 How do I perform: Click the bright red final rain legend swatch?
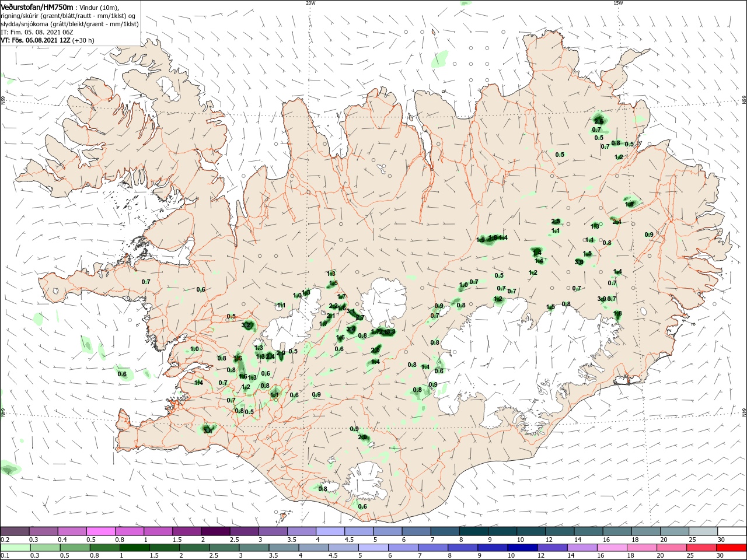[x=731, y=548]
